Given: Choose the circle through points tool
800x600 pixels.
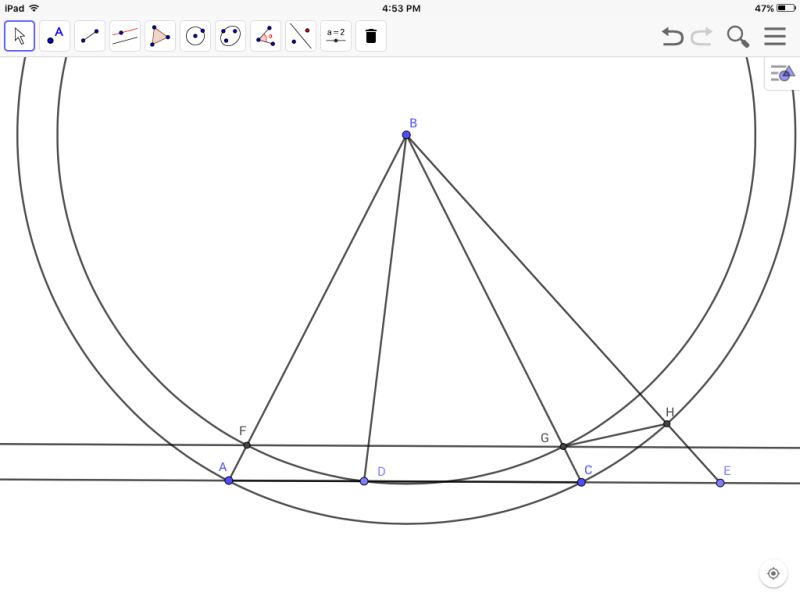Looking at the screenshot, I should (x=230, y=36).
